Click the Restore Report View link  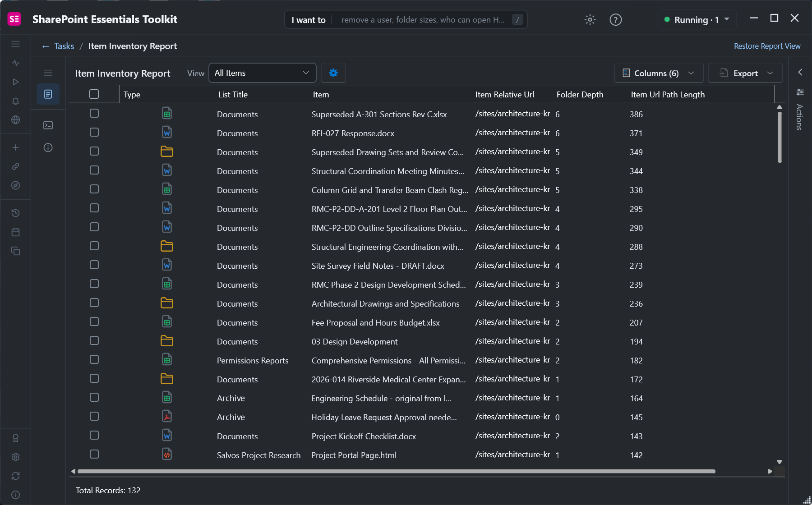[767, 46]
